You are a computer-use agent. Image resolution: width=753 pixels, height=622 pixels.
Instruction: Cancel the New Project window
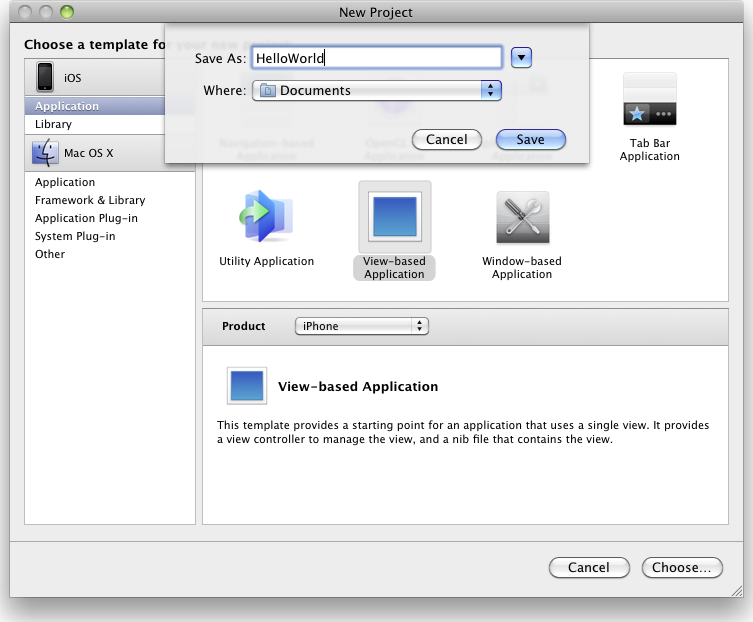coord(589,567)
